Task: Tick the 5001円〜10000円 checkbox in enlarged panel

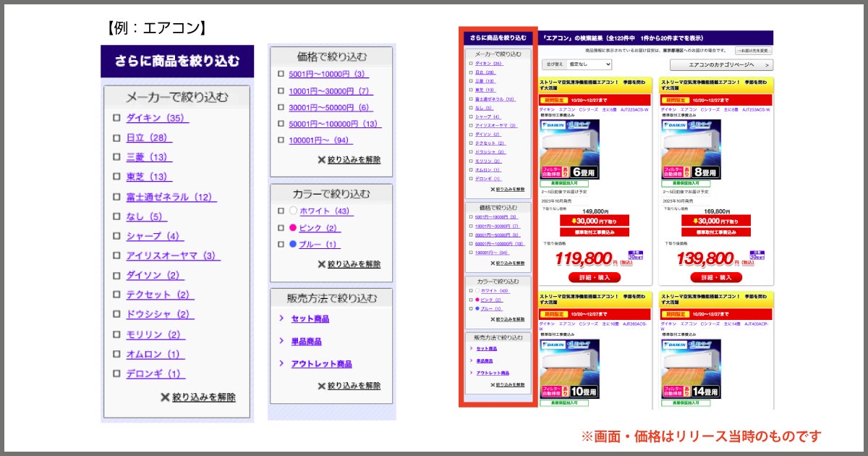Action: tap(281, 74)
